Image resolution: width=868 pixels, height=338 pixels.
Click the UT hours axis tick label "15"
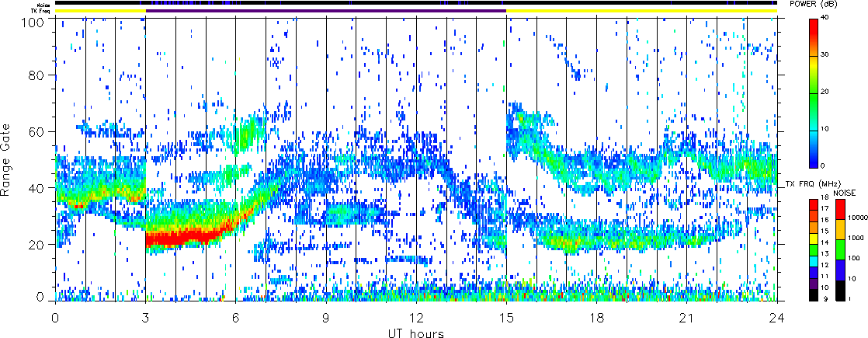506,316
